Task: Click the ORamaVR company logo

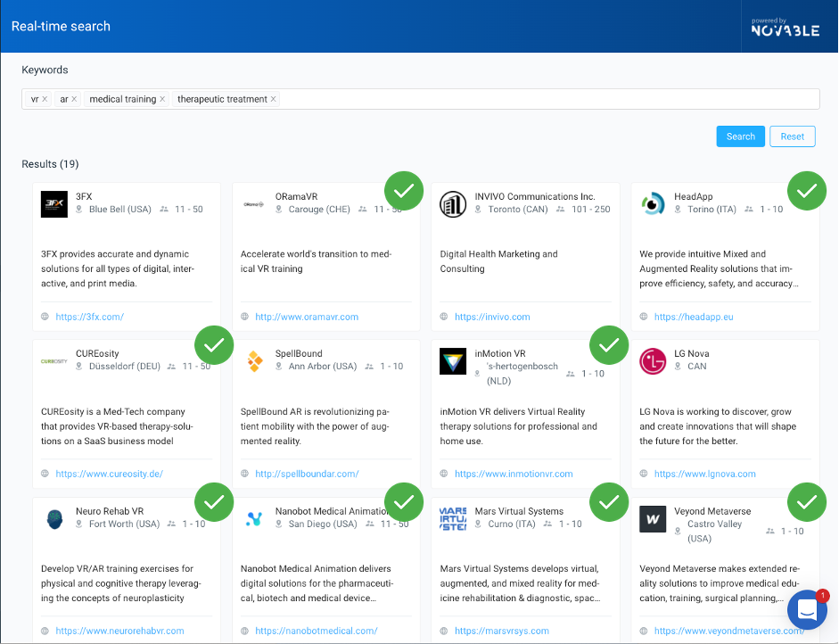Action: coord(253,204)
